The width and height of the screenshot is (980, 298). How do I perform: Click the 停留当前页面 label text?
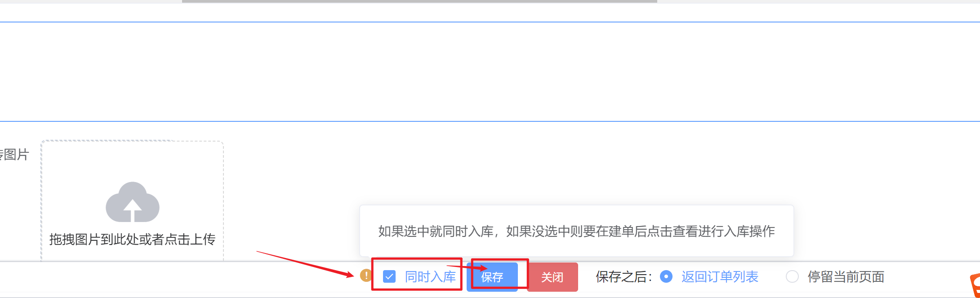(x=846, y=277)
